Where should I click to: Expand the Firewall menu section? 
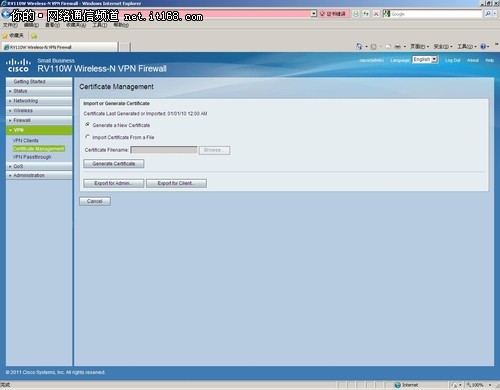(x=39, y=120)
